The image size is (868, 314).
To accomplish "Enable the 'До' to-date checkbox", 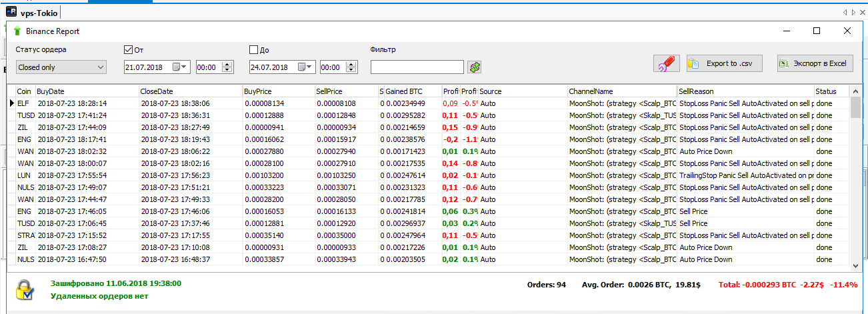I will tap(253, 49).
